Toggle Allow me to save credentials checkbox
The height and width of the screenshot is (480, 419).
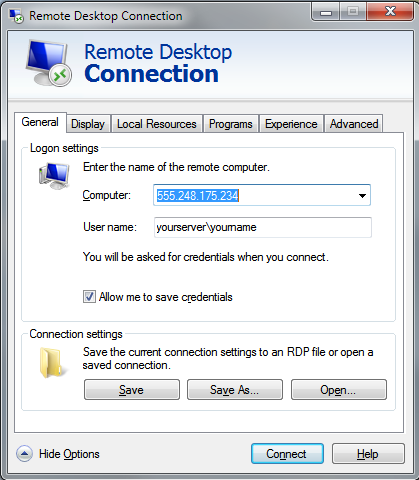pos(89,297)
